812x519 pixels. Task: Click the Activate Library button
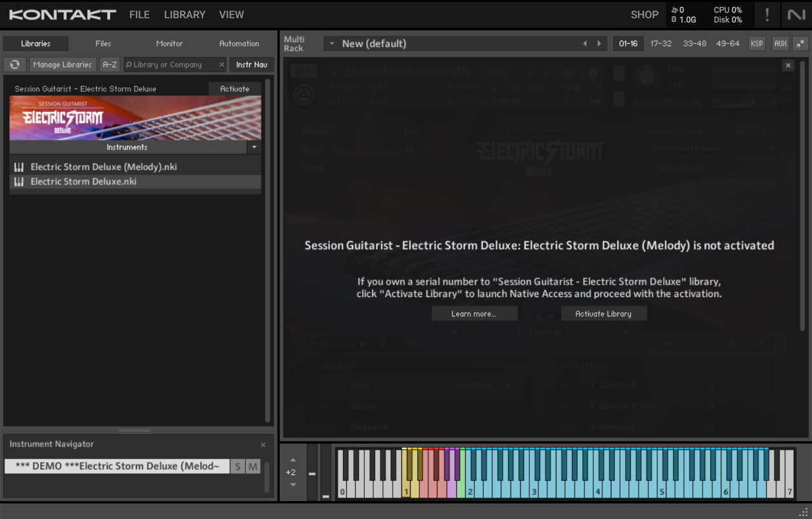pos(604,314)
